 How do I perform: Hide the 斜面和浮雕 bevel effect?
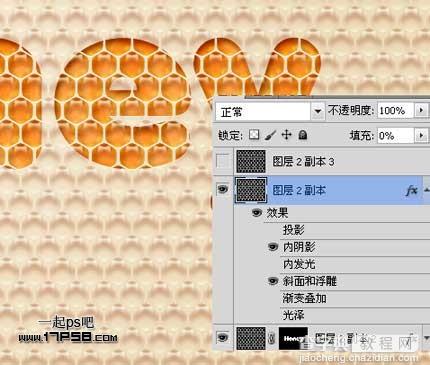[x=273, y=281]
